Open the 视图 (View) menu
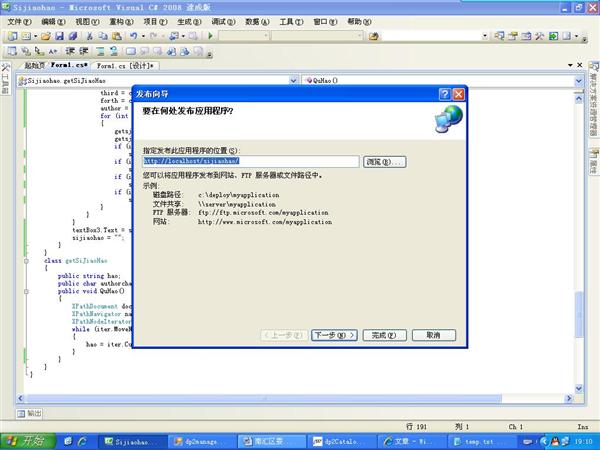The image size is (600, 450). [x=87, y=22]
